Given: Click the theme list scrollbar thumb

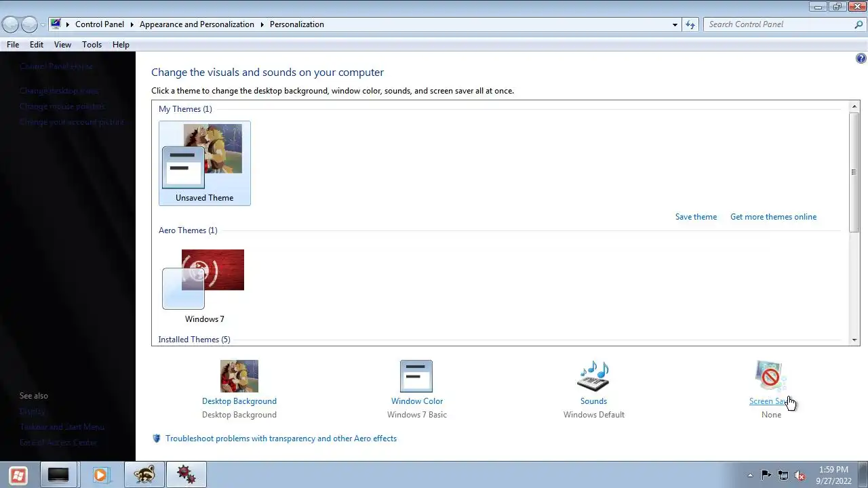Looking at the screenshot, I should pos(854,172).
